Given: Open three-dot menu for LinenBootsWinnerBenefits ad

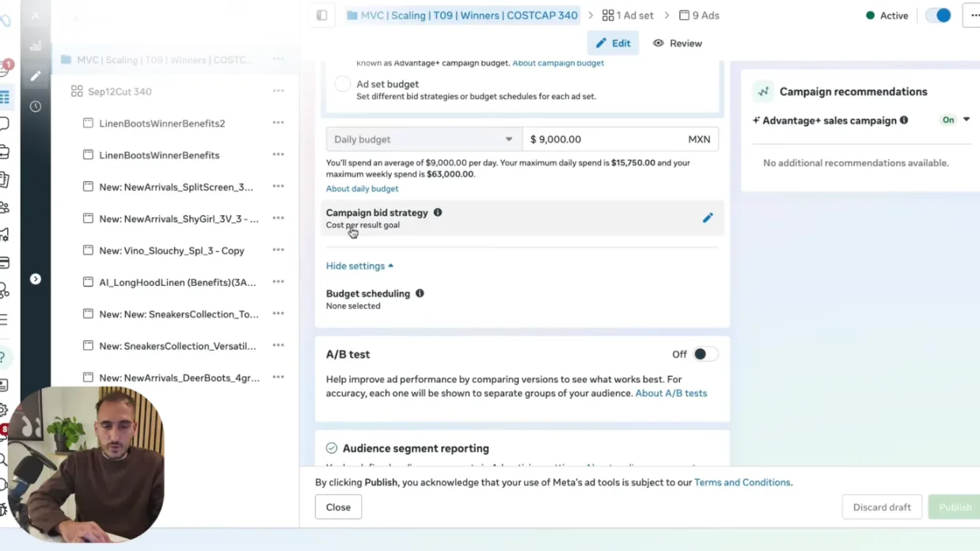Looking at the screenshot, I should click(x=278, y=154).
